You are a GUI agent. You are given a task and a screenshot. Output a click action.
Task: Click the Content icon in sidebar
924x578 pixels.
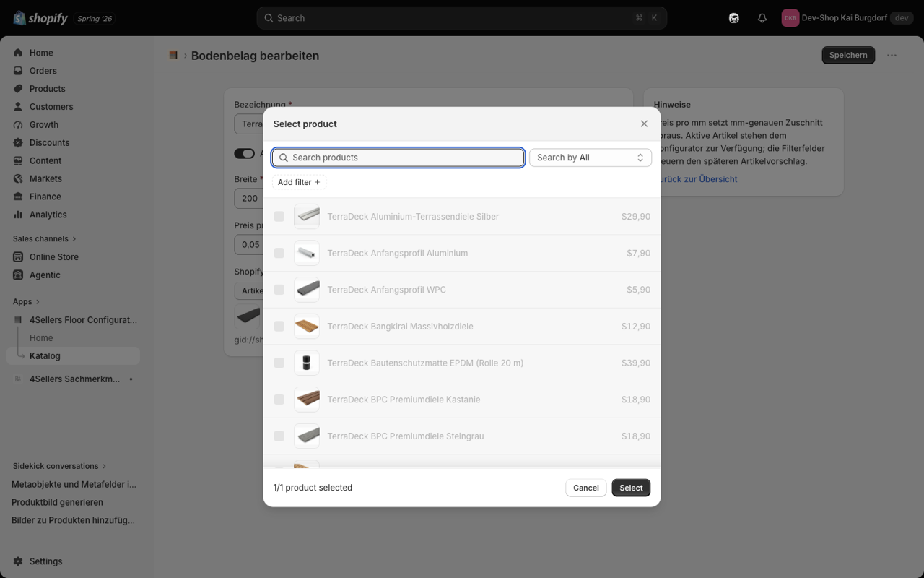(18, 161)
